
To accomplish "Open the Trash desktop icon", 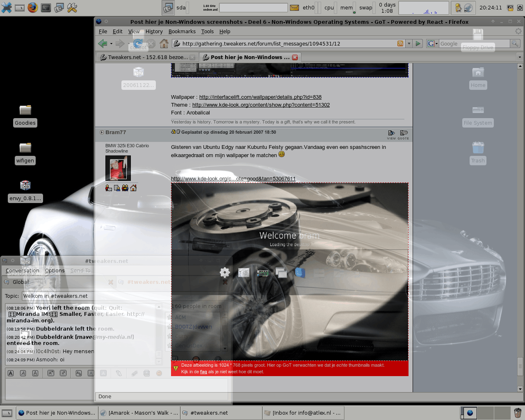I will click(478, 153).
